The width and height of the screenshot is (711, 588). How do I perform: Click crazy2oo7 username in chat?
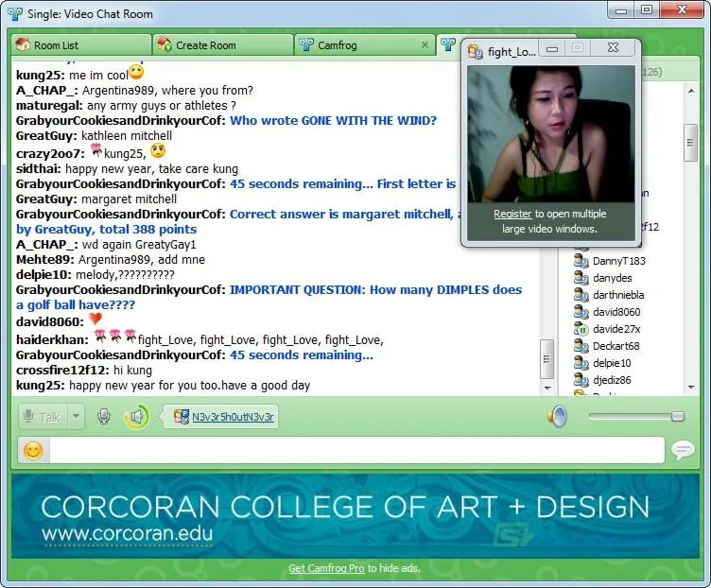50,154
